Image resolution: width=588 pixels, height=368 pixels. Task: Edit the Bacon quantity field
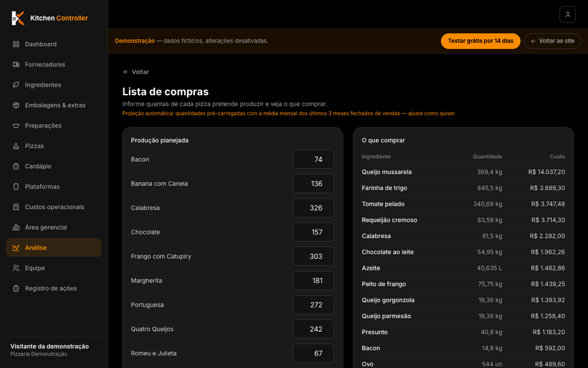click(x=314, y=159)
